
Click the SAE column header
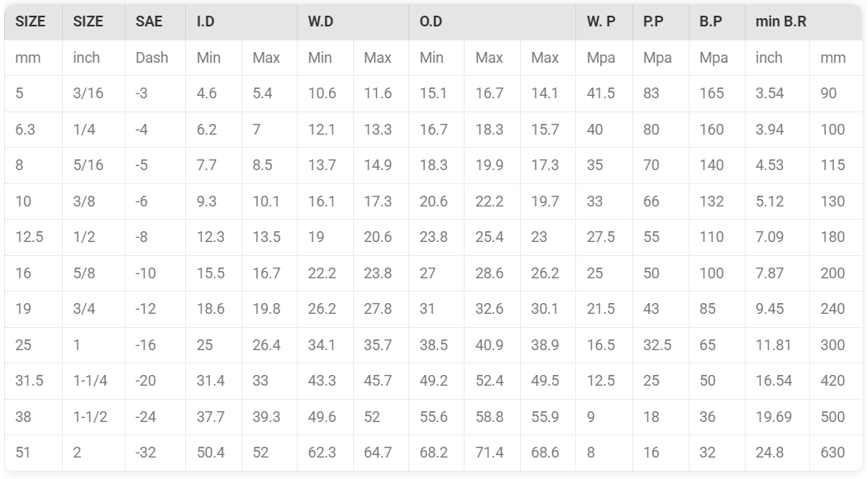coord(155,21)
